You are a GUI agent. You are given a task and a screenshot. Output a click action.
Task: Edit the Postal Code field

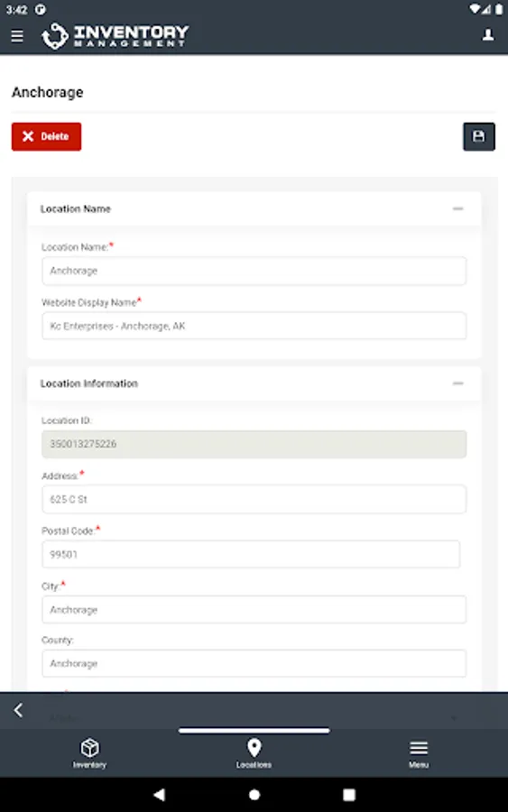point(251,554)
